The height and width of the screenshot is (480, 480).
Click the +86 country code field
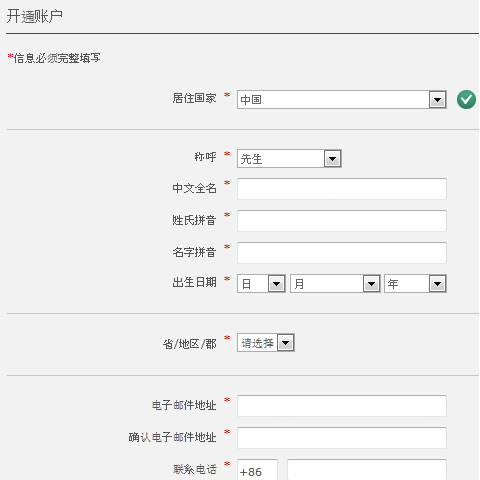(x=257, y=470)
